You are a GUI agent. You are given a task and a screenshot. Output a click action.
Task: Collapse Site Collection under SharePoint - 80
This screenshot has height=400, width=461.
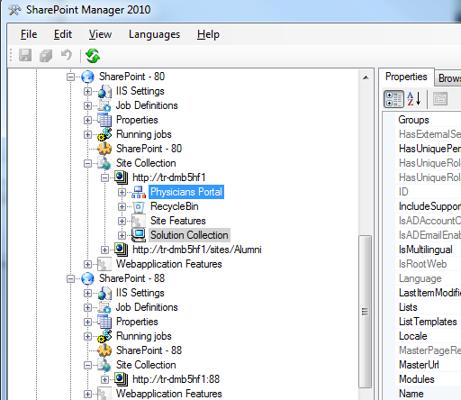point(88,163)
